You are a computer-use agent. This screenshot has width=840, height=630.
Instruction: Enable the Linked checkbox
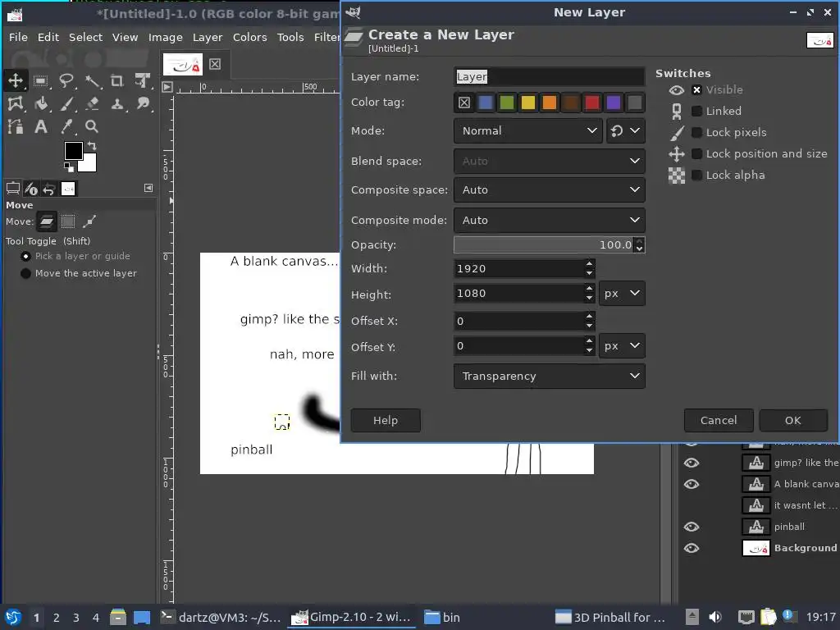[696, 111]
